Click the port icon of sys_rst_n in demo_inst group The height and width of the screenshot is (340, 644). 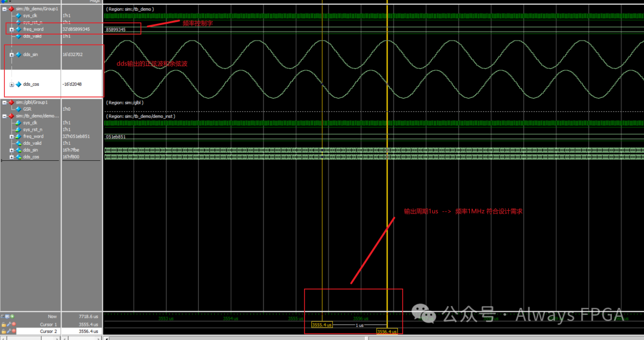tap(18, 130)
